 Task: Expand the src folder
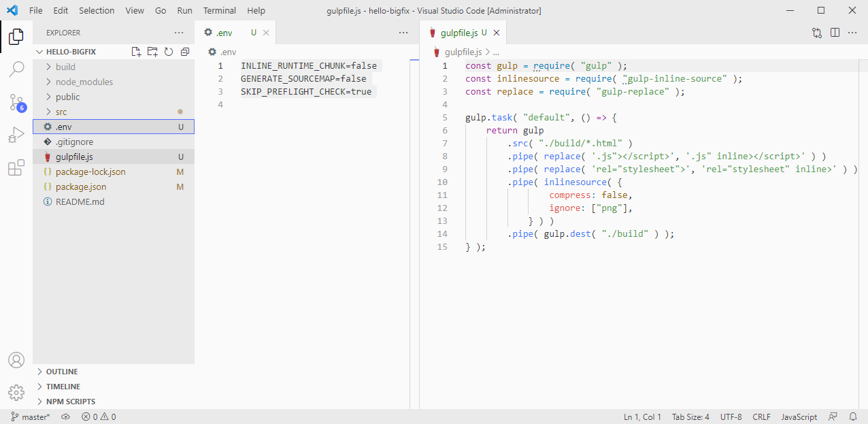point(114,112)
